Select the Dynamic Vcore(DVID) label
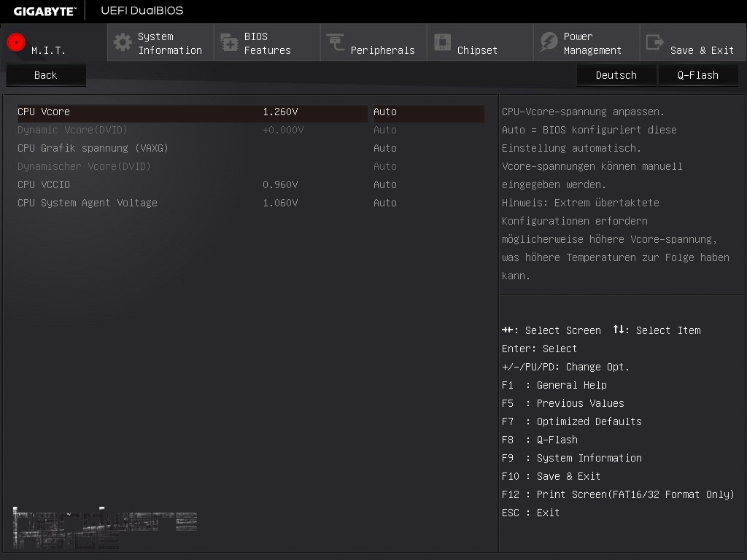The height and width of the screenshot is (560, 747). pyautogui.click(x=72, y=130)
